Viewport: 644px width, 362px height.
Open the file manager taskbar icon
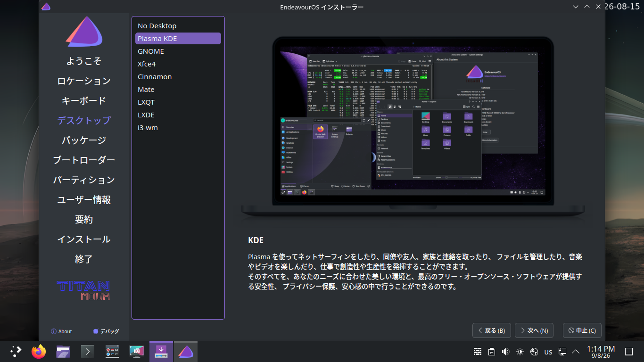(63, 352)
